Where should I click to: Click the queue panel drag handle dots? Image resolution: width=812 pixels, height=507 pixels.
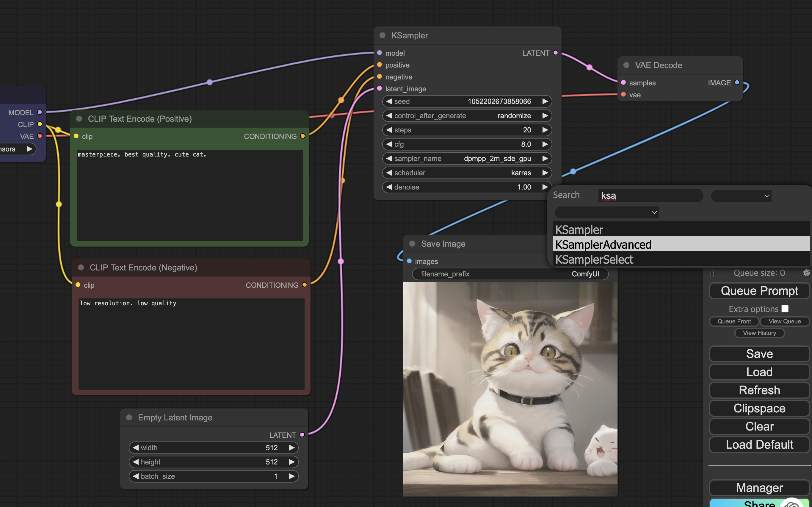(x=712, y=273)
